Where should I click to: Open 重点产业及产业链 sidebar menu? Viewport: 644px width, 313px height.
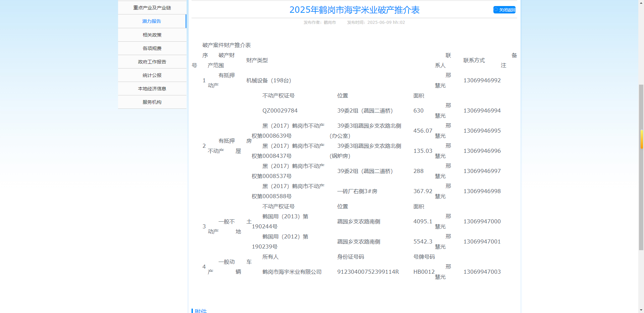point(152,8)
